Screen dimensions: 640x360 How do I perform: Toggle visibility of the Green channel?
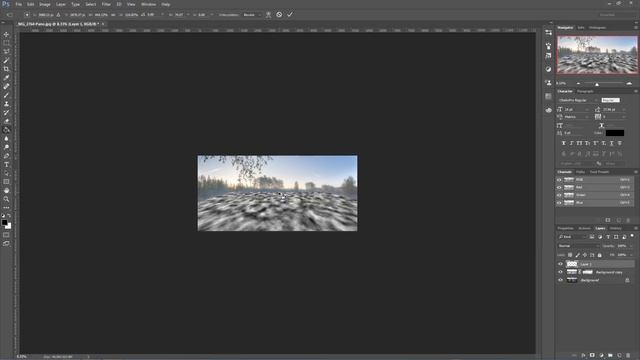559,195
